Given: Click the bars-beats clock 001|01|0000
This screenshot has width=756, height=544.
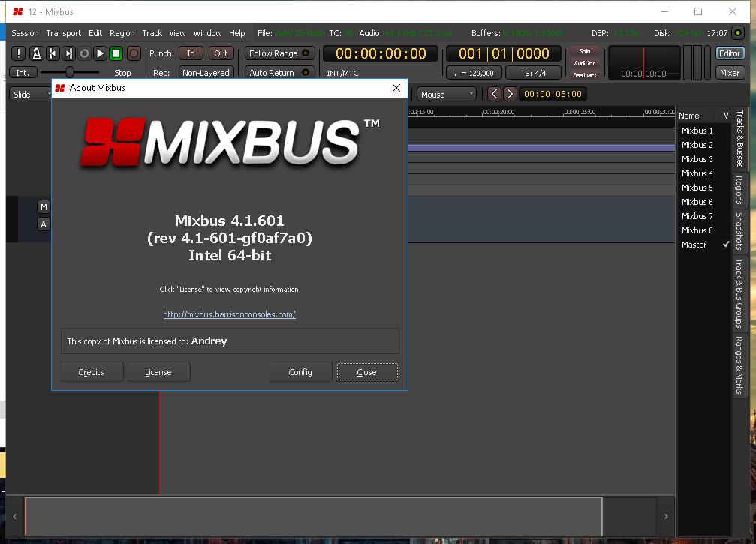Looking at the screenshot, I should pos(504,53).
